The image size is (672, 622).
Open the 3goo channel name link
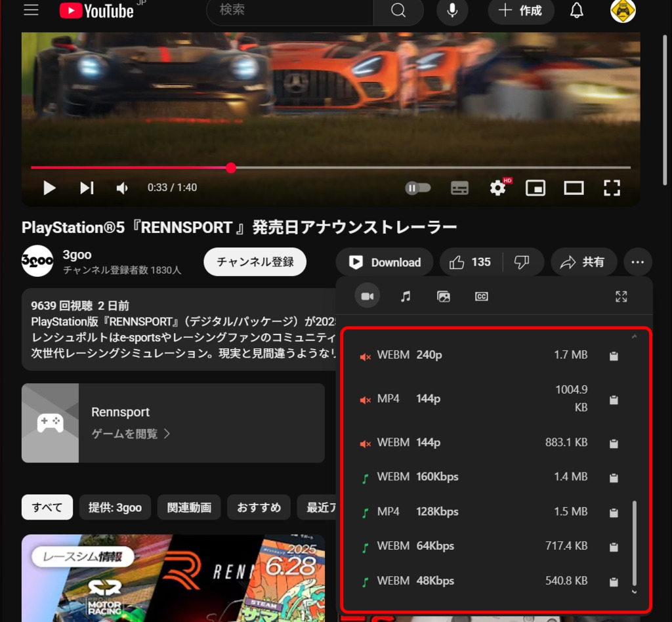(77, 255)
